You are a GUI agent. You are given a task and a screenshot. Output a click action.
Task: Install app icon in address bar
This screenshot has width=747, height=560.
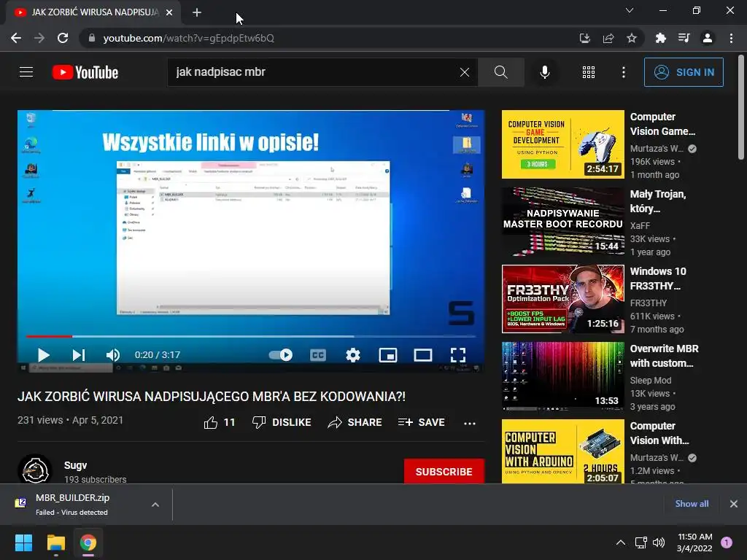pyautogui.click(x=584, y=38)
